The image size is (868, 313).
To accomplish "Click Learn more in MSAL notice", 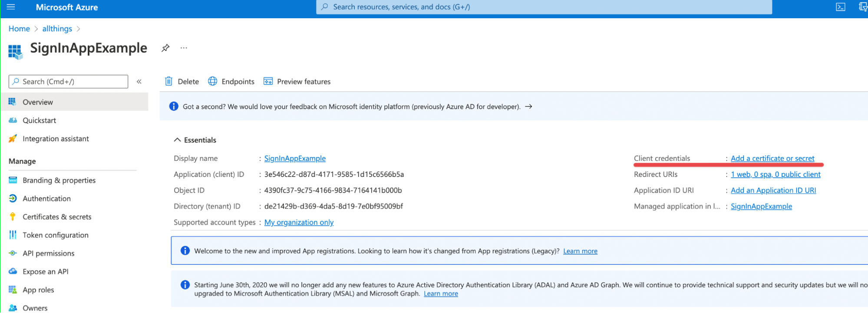I will pos(441,293).
